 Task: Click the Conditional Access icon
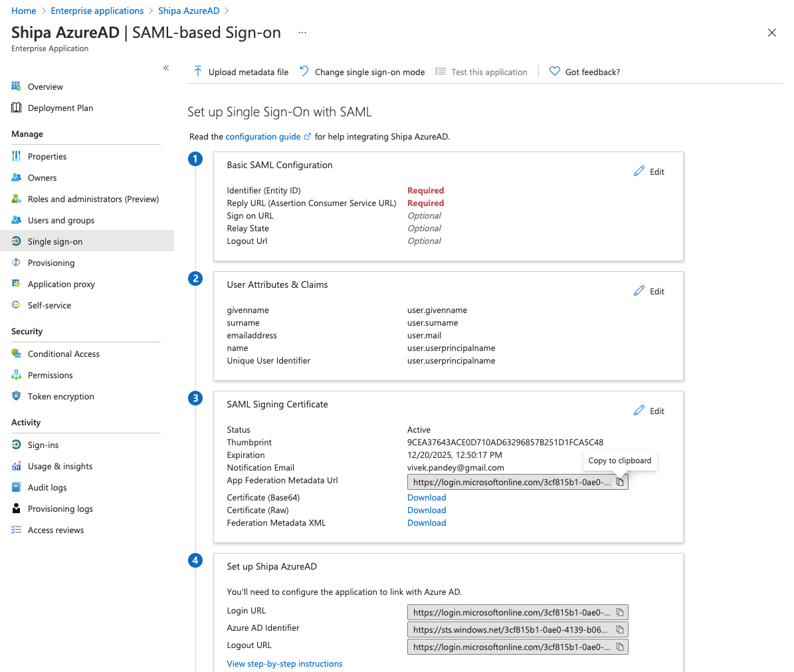pyautogui.click(x=16, y=354)
